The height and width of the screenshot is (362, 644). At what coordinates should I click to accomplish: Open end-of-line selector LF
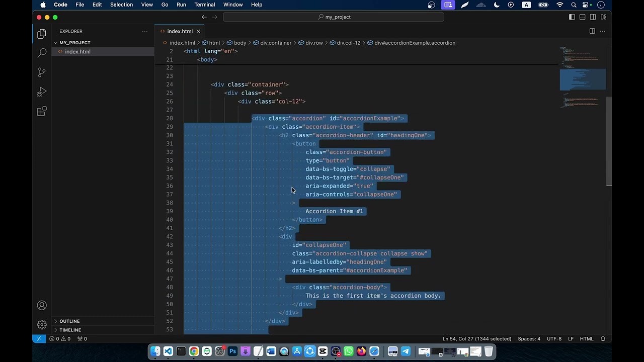[571, 339]
